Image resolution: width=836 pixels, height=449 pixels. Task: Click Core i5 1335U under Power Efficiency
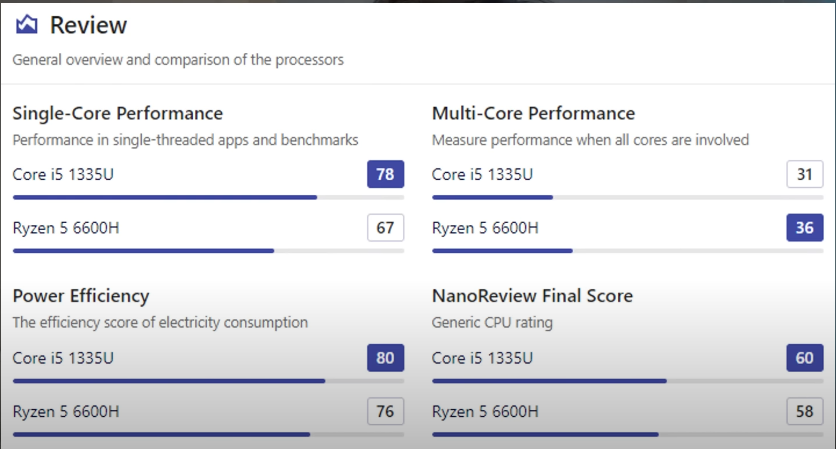(x=63, y=358)
